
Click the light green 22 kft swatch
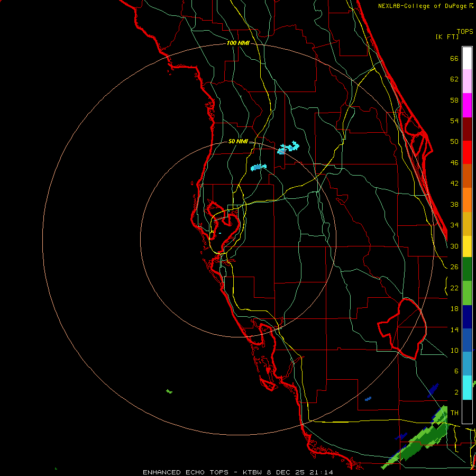pyautogui.click(x=467, y=293)
